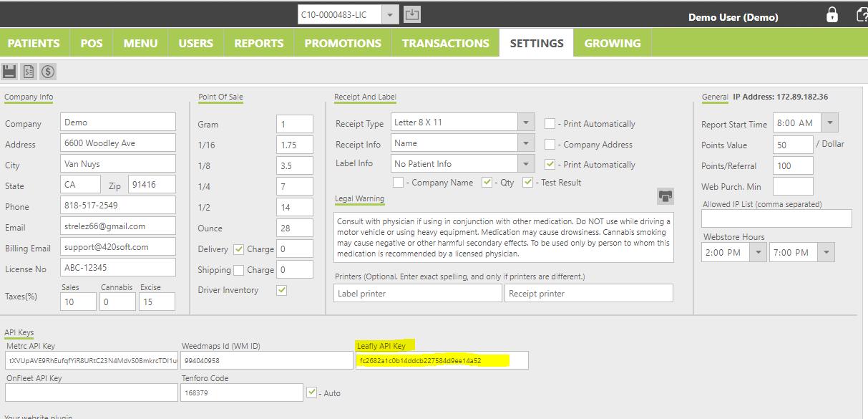The image size is (868, 419).
Task: Click the Zip field
Action: coord(152,185)
